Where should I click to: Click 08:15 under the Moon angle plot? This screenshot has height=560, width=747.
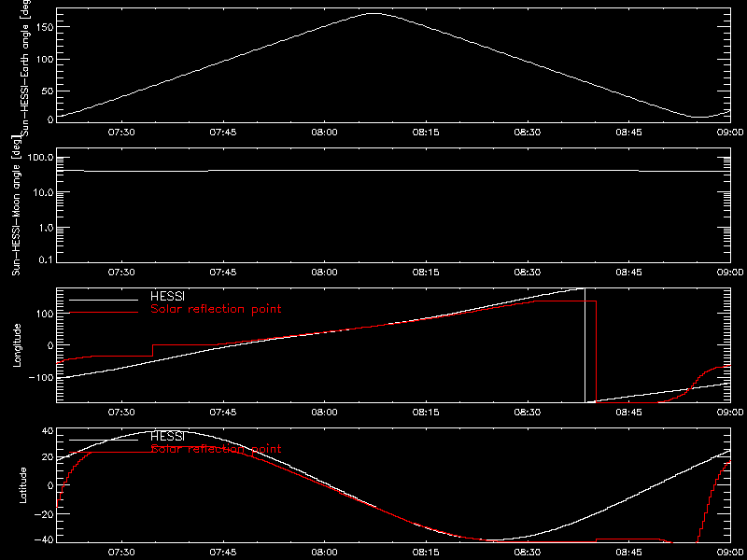(x=426, y=273)
